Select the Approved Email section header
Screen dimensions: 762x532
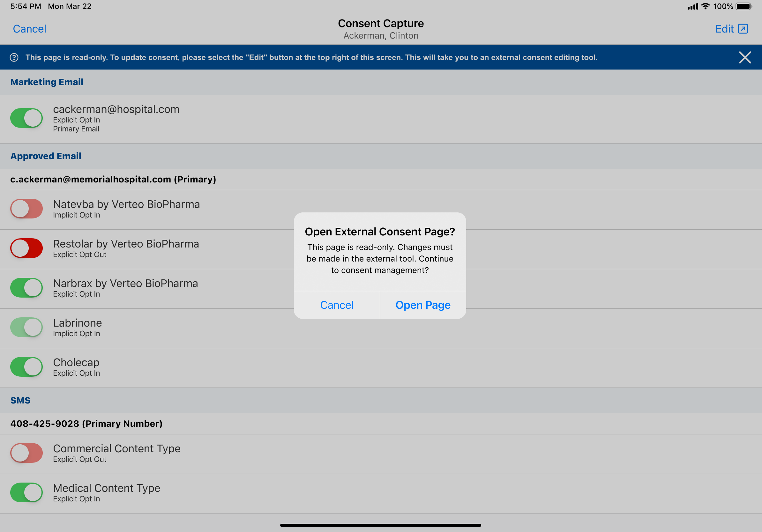click(46, 156)
